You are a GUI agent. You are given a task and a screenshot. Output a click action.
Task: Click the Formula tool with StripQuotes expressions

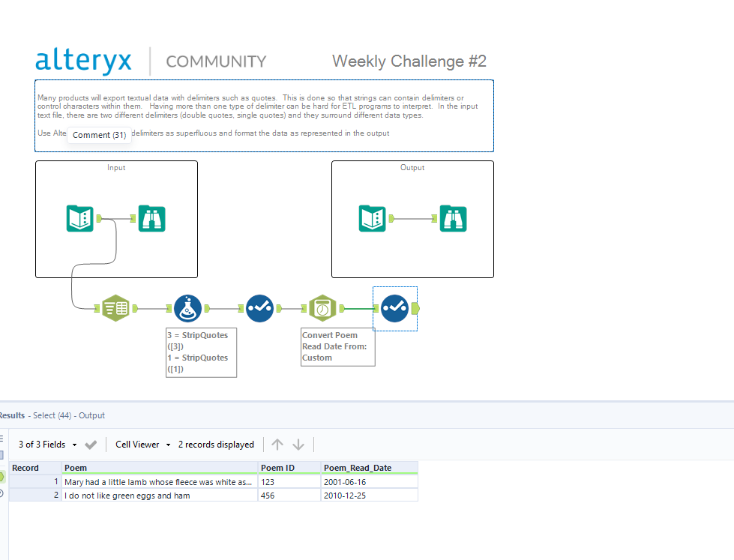[x=186, y=307]
